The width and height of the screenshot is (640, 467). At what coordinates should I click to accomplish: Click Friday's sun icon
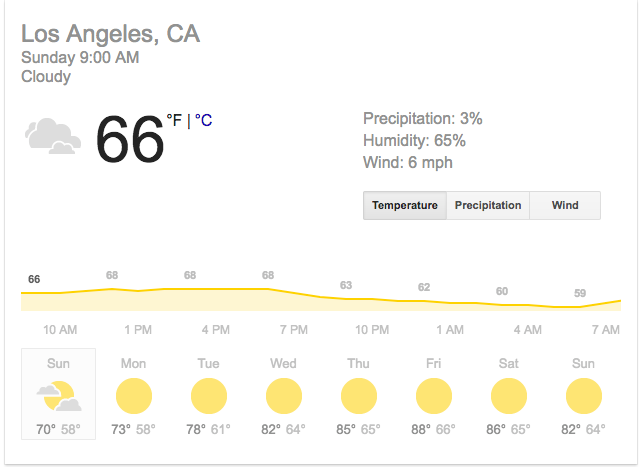tap(434, 397)
